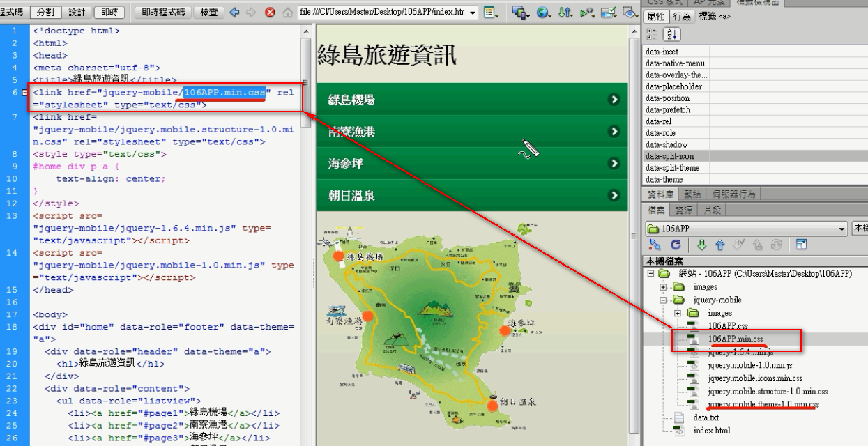Screen dimensions: 868x446
Task: Switch to the 片段 snippets tab
Action: [x=713, y=210]
